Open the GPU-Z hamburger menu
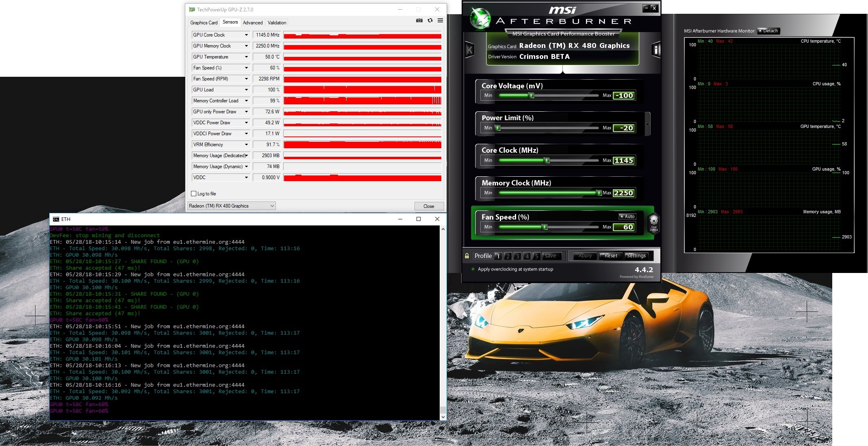Screen dimensions: 868x446 pyautogui.click(x=440, y=20)
